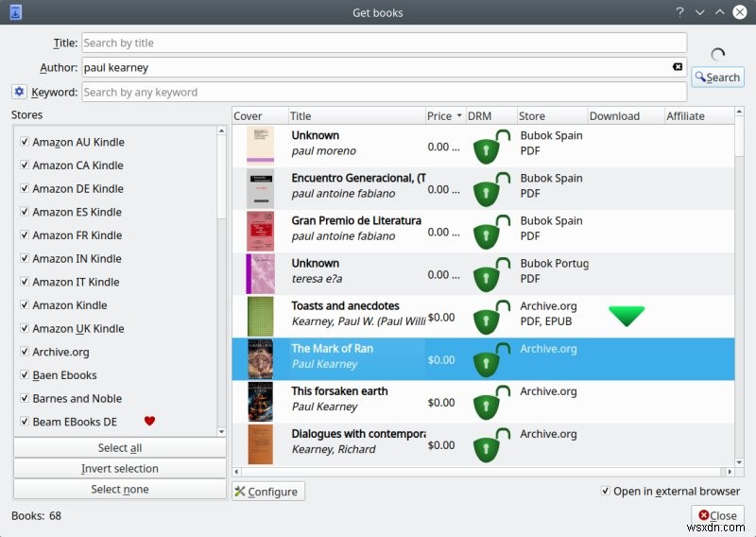Click the results list scroll down arrow
Viewport: 756px width, 537px height.
[739, 462]
